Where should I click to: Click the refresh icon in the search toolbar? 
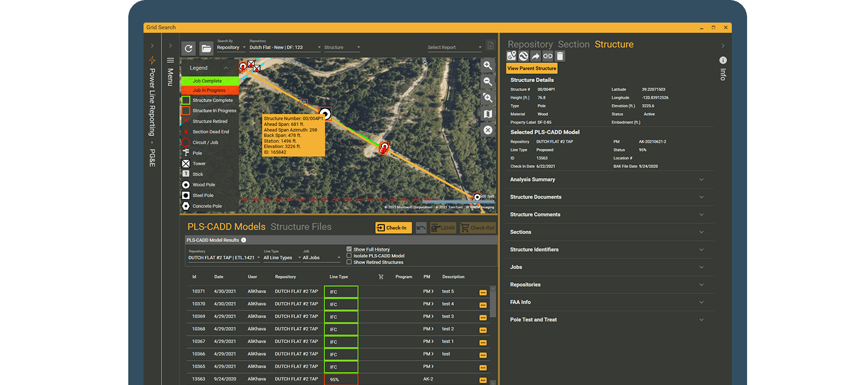189,48
